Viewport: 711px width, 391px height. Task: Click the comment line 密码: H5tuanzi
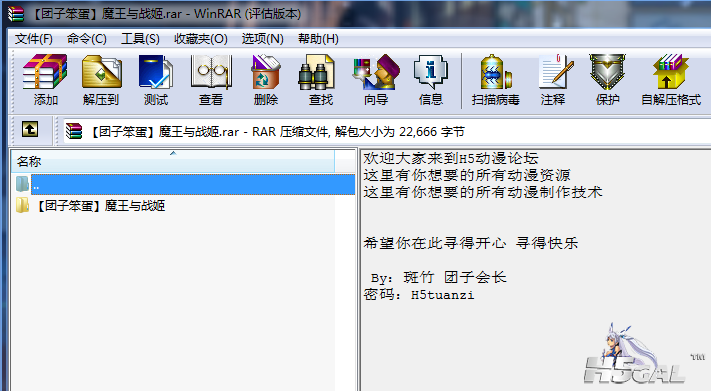419,295
